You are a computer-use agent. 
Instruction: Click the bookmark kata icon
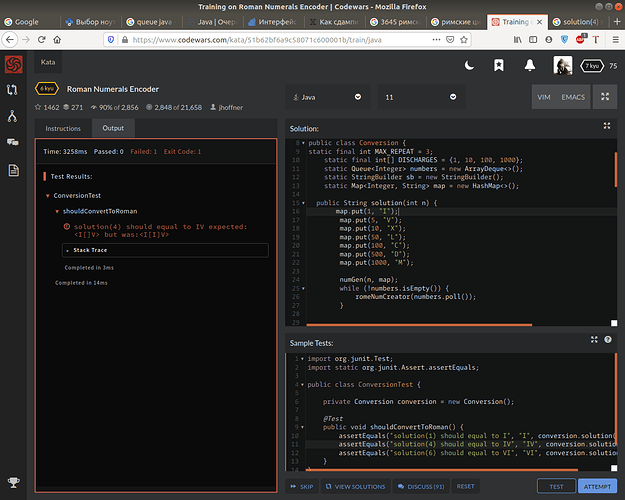click(x=499, y=65)
